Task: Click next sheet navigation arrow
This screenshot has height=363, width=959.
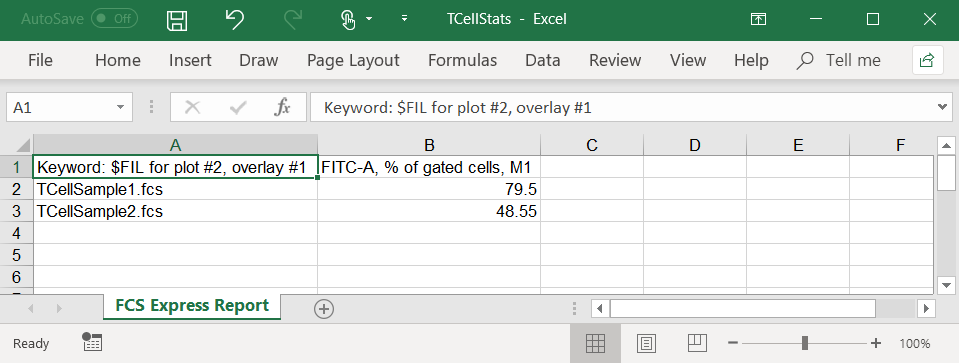Action: point(59,309)
